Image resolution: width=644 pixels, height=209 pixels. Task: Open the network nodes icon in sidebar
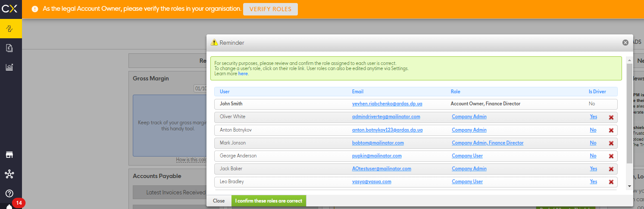click(x=9, y=174)
